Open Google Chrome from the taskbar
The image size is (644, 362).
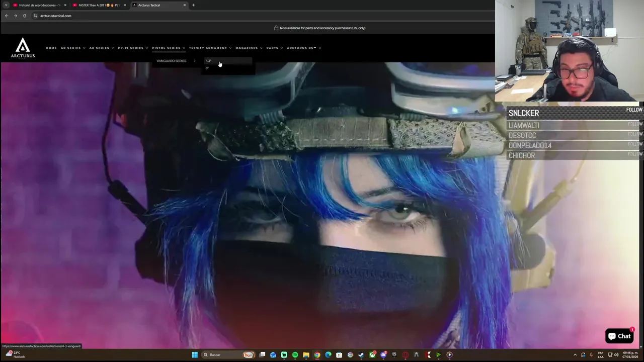[317, 355]
